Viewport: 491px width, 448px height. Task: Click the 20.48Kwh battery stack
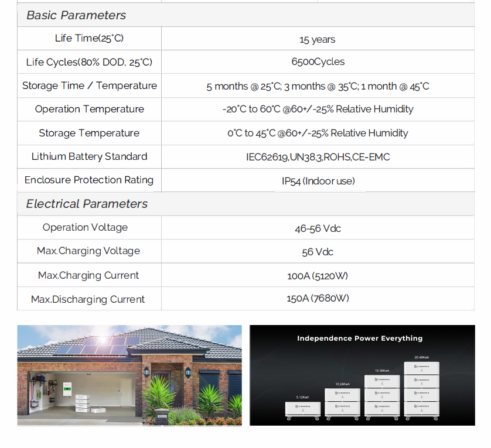pos(421,389)
